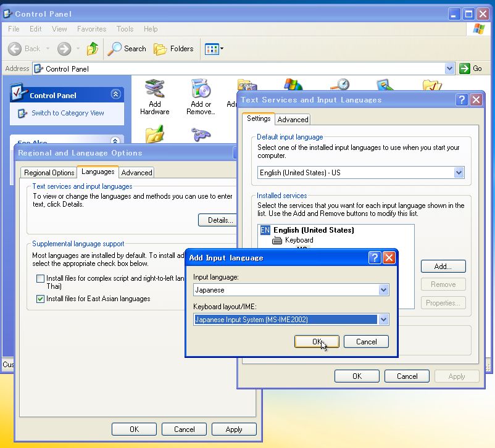Click Cancel in Add Input language dialog
The image size is (495, 448).
click(x=366, y=342)
